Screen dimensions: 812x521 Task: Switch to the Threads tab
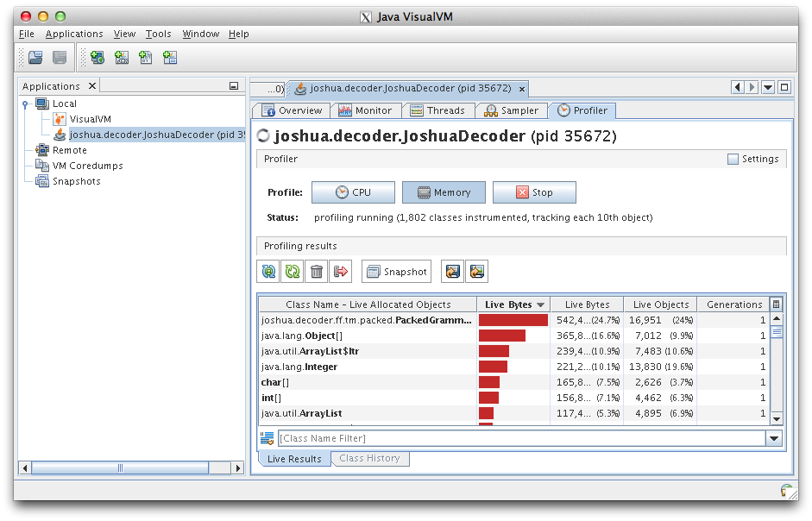coord(437,110)
